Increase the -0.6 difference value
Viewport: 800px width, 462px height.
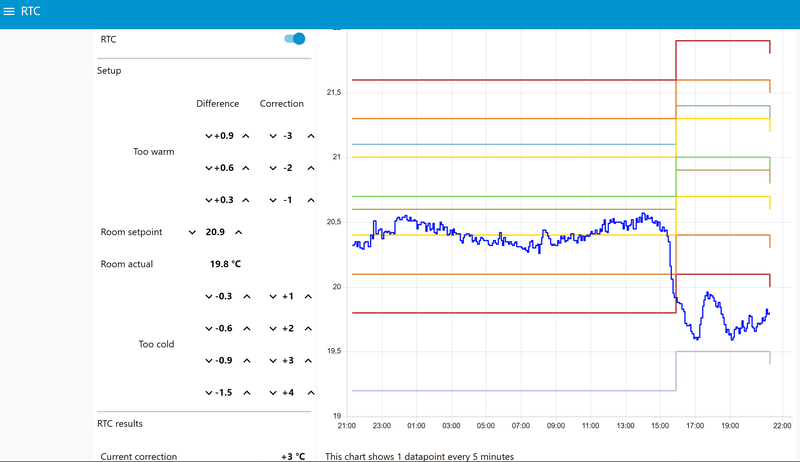pos(246,329)
